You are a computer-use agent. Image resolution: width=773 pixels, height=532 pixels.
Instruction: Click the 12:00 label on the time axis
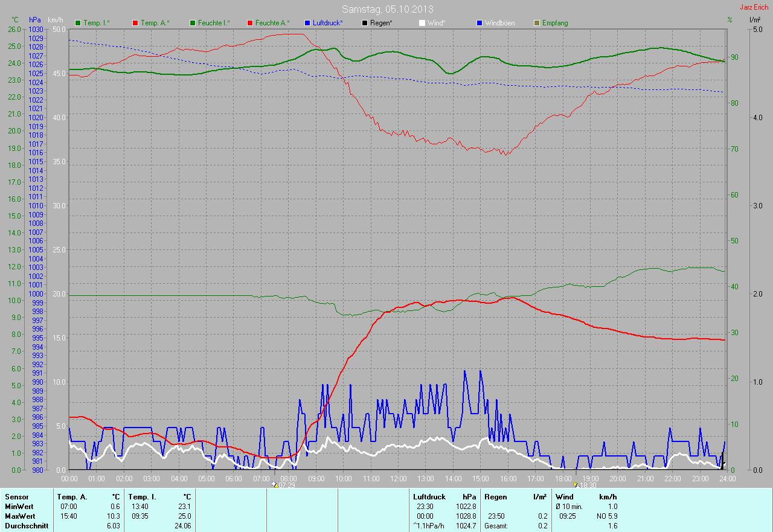click(398, 479)
